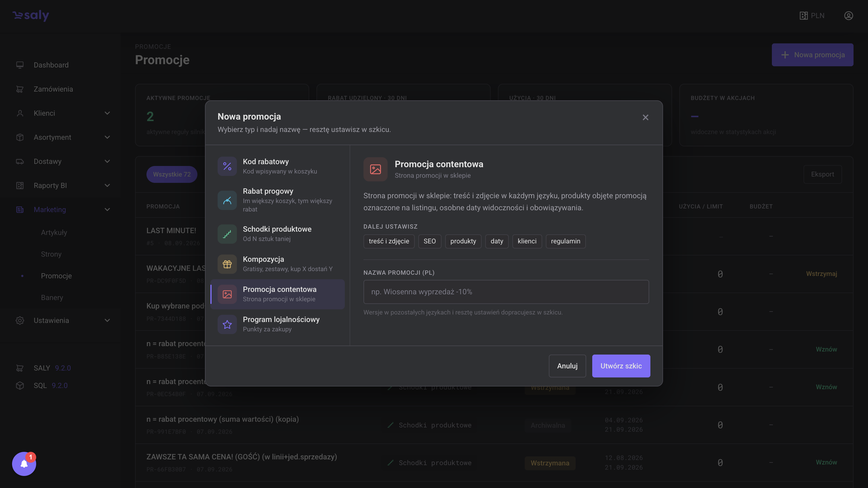
Task: Open Banery in the sidebar
Action: (52, 297)
